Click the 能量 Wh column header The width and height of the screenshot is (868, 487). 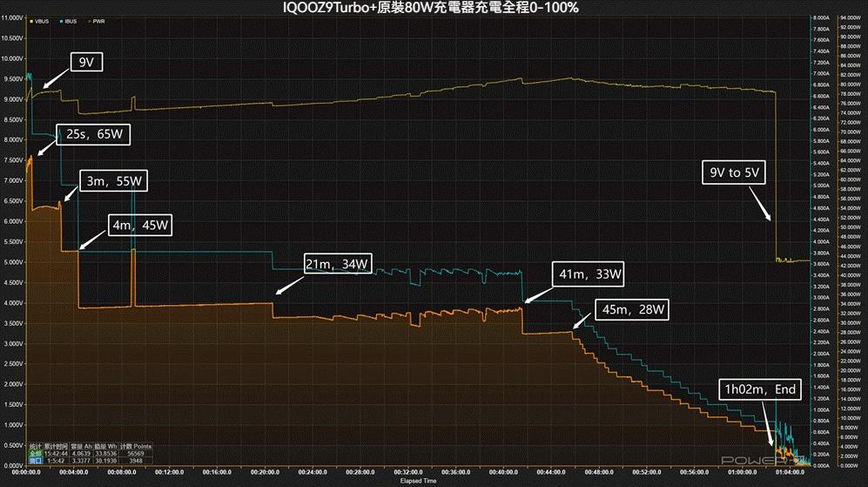tap(105, 447)
